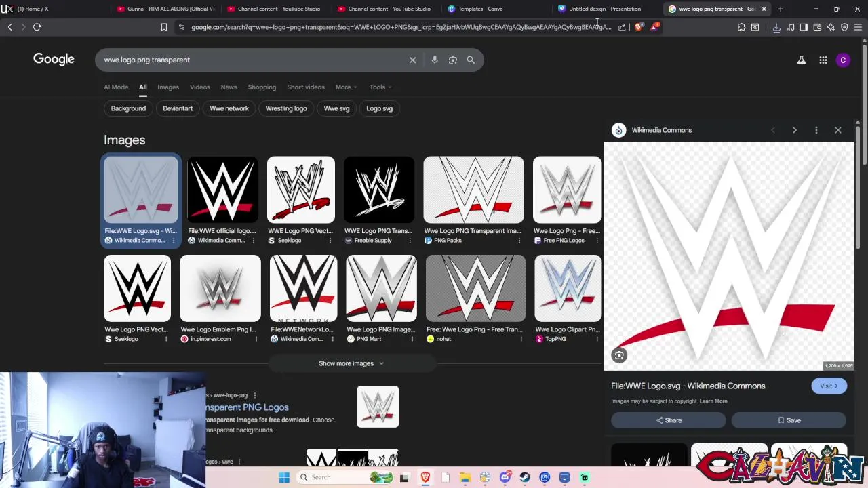Go back to previous page
The height and width of the screenshot is (488, 868).
click(9, 27)
